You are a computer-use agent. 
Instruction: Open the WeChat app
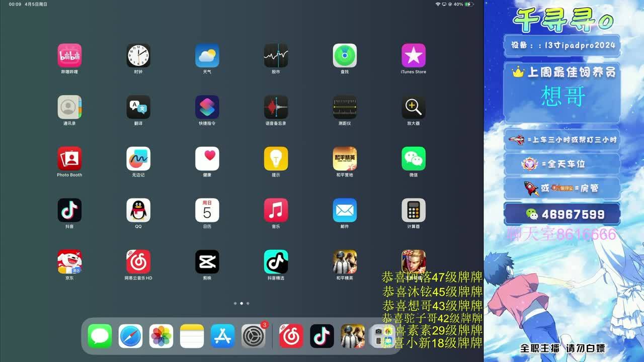(414, 159)
